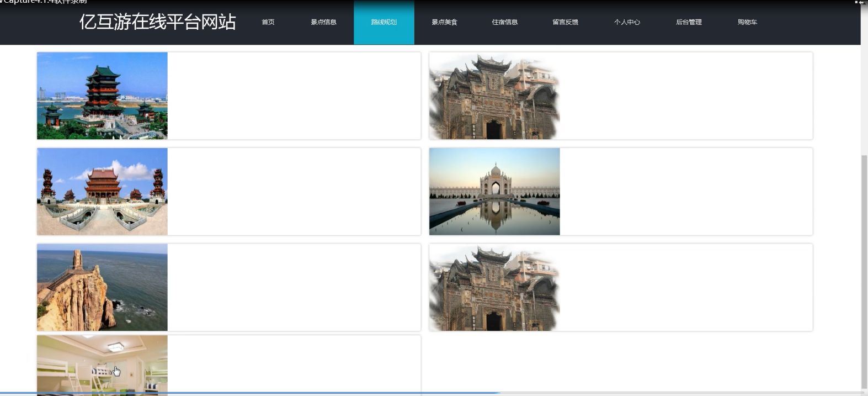
Task: Navigate to 住宿信息 page
Action: click(505, 22)
